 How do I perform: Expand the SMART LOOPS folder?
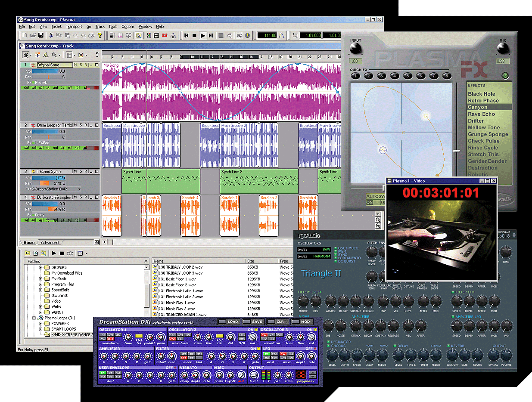(41, 329)
